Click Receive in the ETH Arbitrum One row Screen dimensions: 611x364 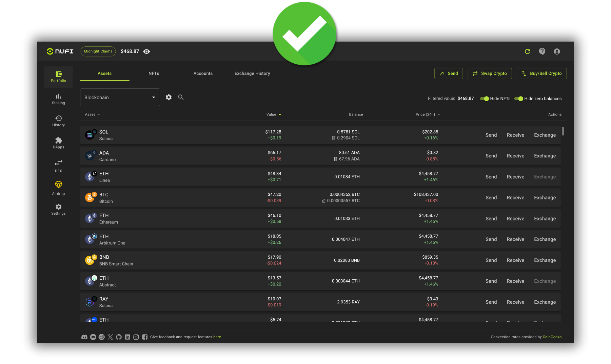[515, 239]
